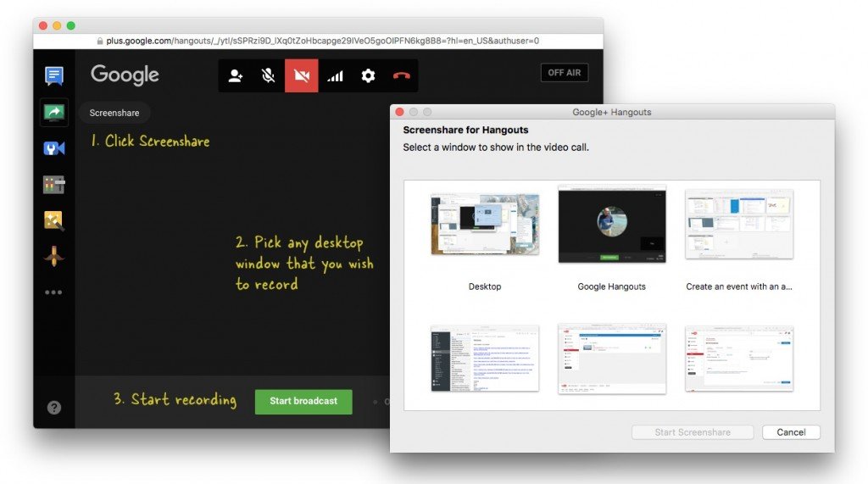This screenshot has width=868, height=484.
Task: Open the help question mark icon
Action: coord(53,408)
